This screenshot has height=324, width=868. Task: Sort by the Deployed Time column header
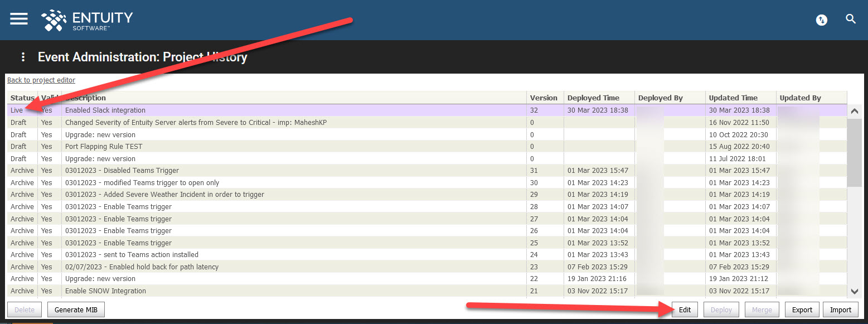tap(599, 98)
